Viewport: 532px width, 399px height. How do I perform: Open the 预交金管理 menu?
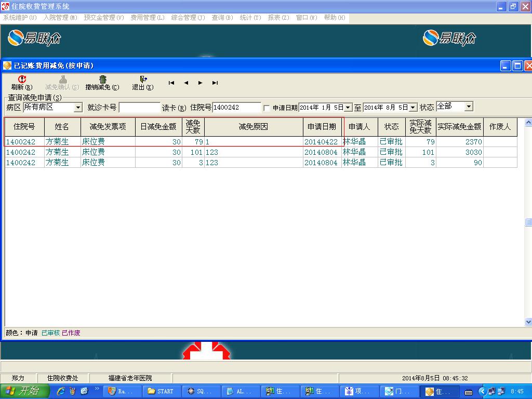[x=104, y=17]
